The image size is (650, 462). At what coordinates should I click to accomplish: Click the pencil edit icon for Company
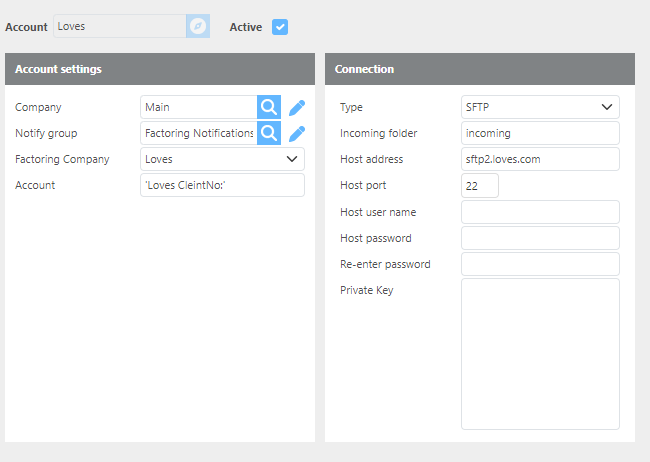297,107
